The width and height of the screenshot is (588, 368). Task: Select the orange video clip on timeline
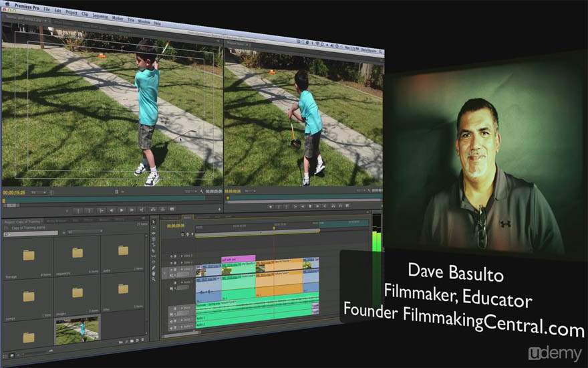tap(279, 265)
